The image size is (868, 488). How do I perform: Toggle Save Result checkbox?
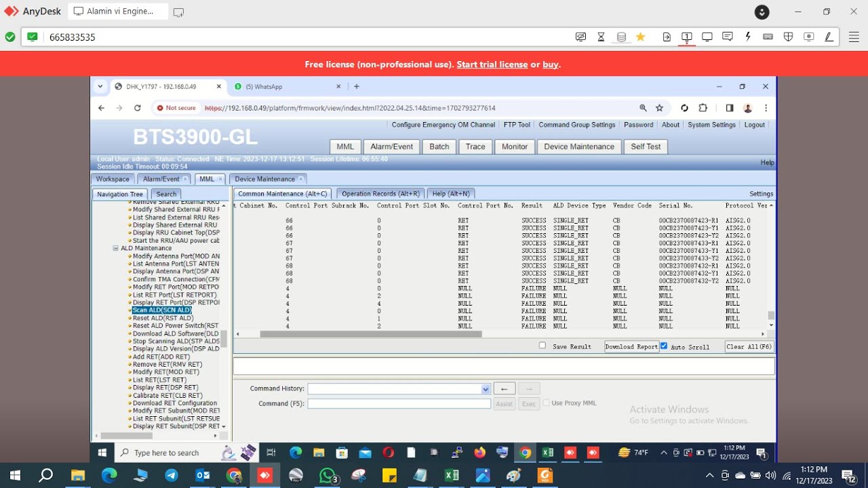pyautogui.click(x=542, y=346)
